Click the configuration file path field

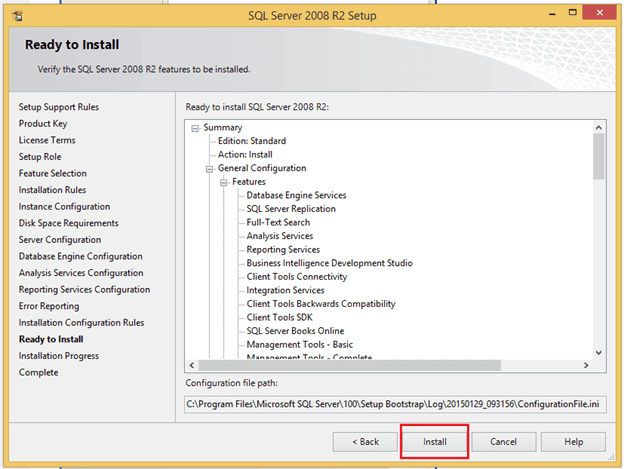click(395, 404)
